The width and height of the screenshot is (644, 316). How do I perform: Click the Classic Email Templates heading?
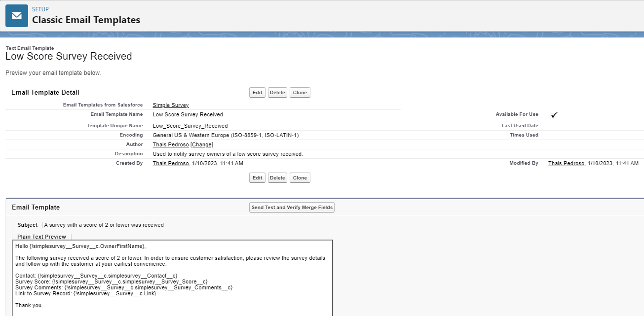point(86,20)
